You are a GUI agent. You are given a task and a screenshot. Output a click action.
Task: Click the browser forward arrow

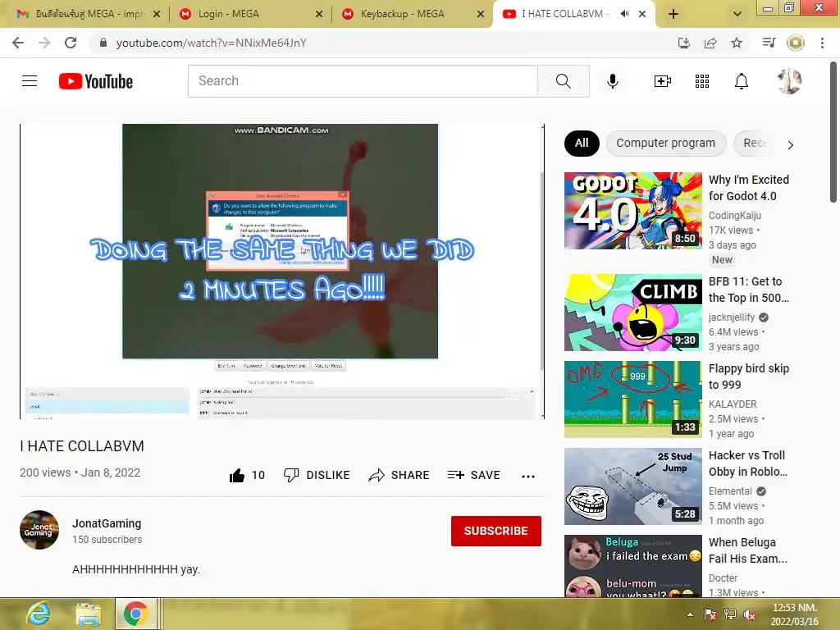[44, 43]
